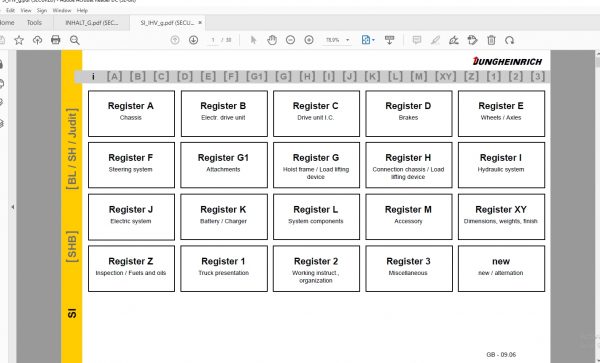Open the sign document pen tool
600x363 pixels.
(x=454, y=40)
